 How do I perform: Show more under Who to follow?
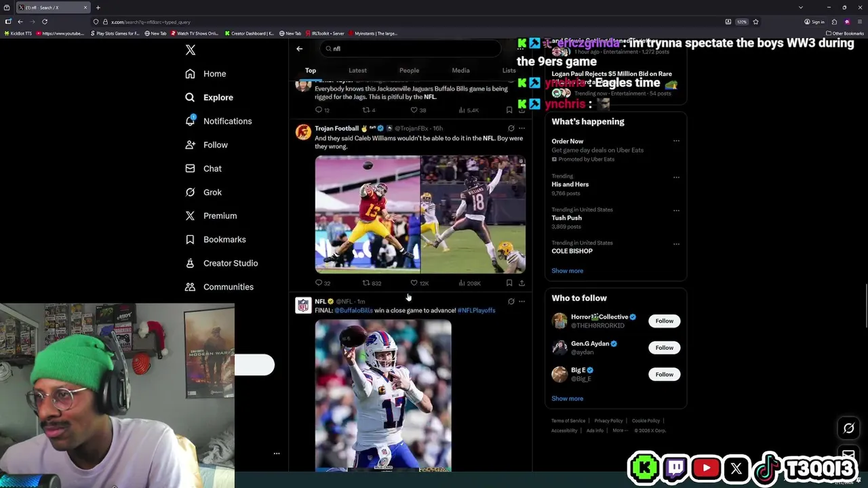point(568,399)
